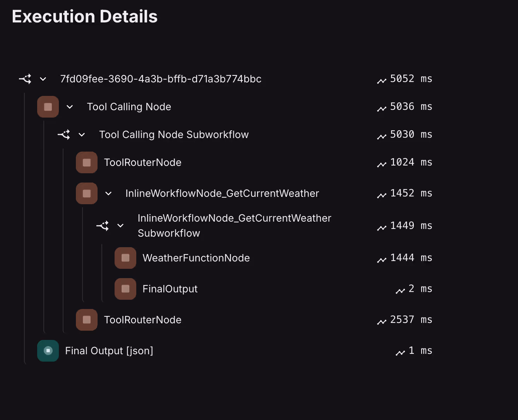Screen dimensions: 518x420
Task: Click the root workflow branch icon
Action: point(25,79)
